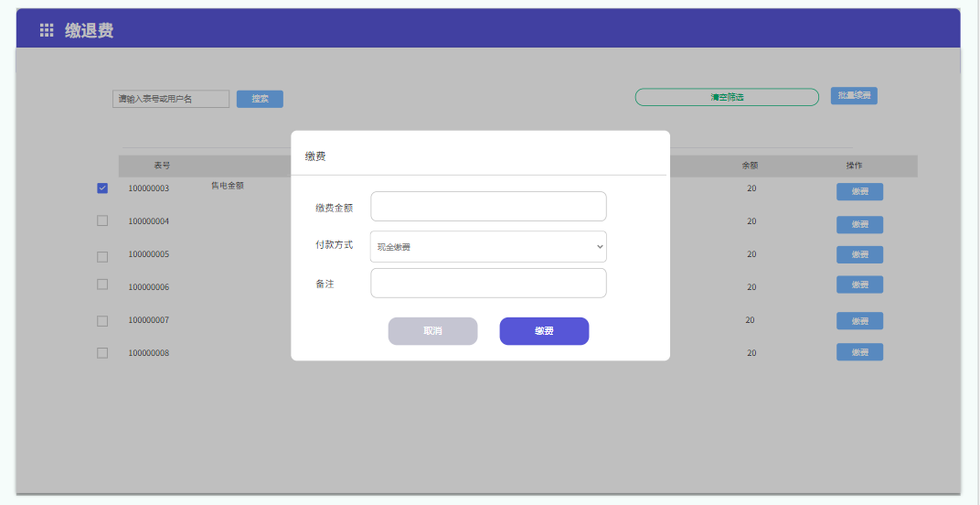Tick the checkbox for meter 100000004
The image size is (980, 505).
pyautogui.click(x=102, y=220)
